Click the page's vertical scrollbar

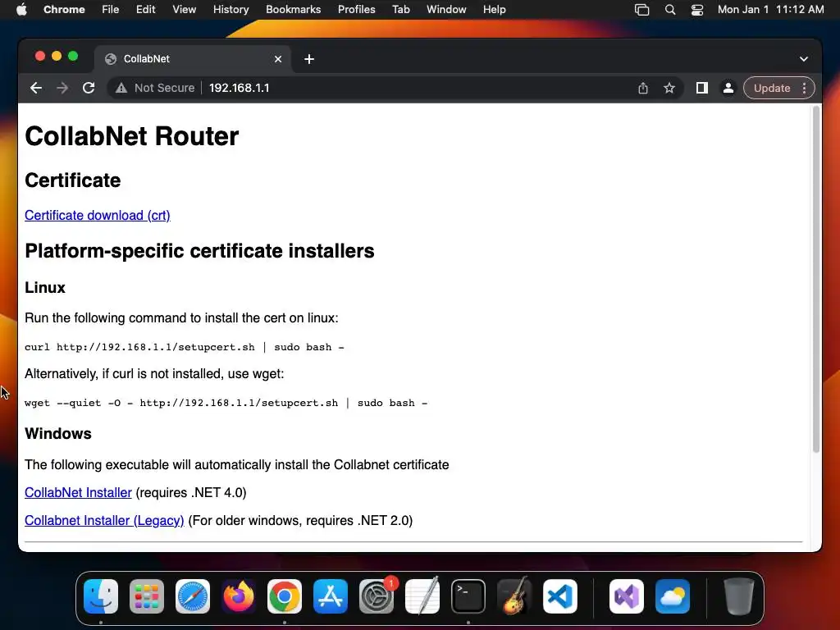coord(816,279)
